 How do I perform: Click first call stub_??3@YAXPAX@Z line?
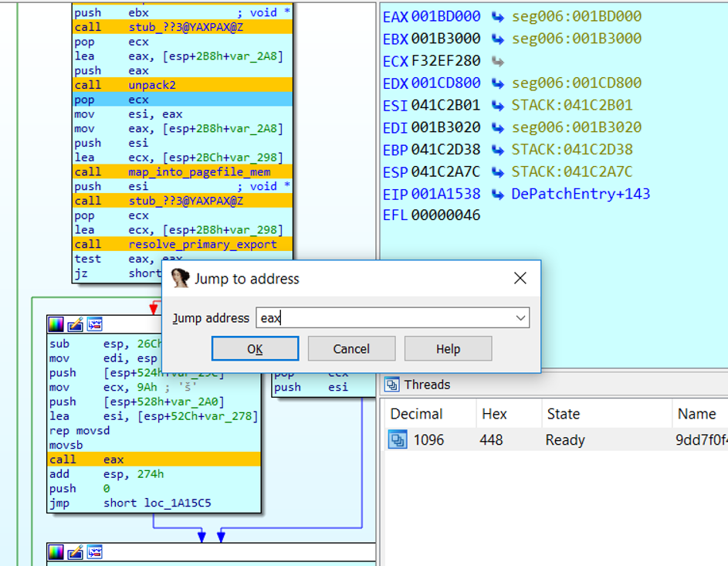pos(183,27)
